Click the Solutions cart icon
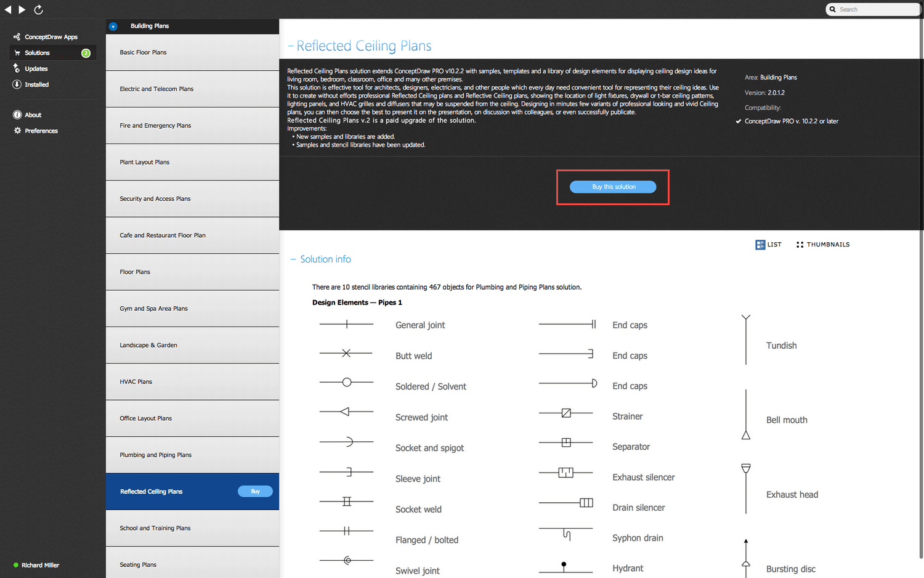 click(17, 53)
